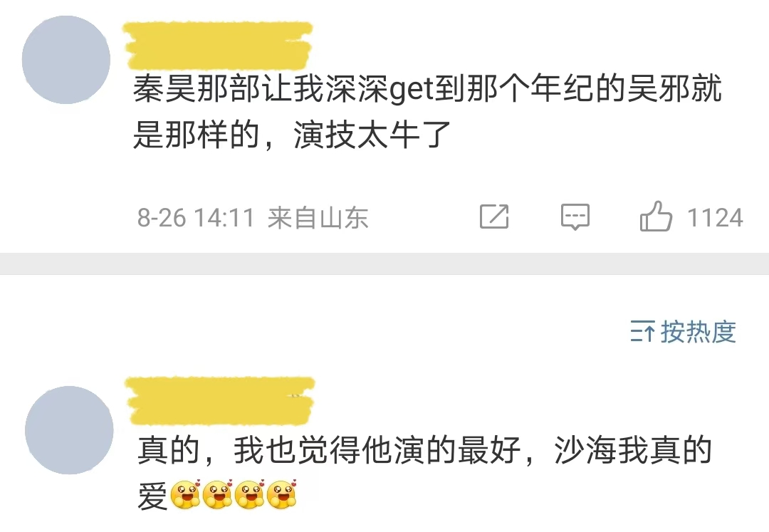Tap the gray divider bar between sections

[384, 264]
